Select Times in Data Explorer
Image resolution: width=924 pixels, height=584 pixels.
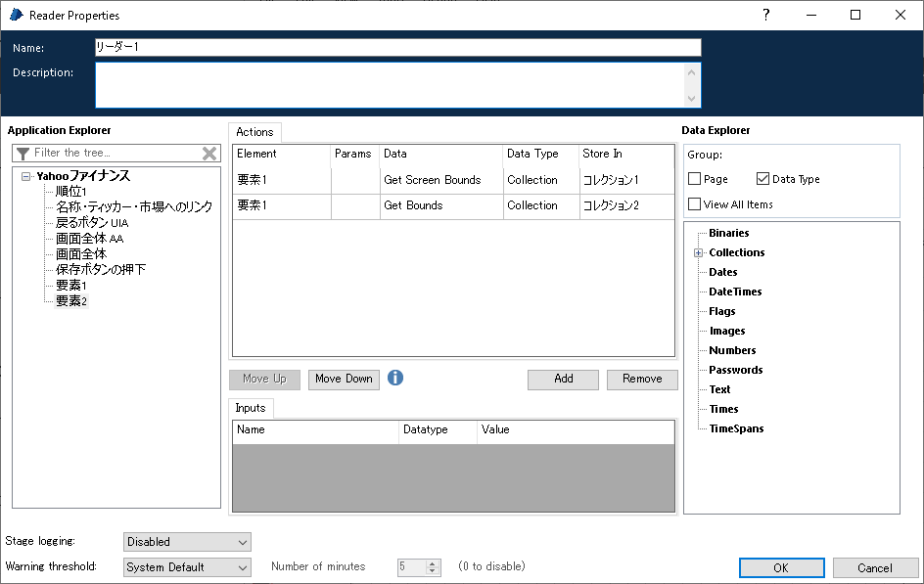tap(723, 409)
